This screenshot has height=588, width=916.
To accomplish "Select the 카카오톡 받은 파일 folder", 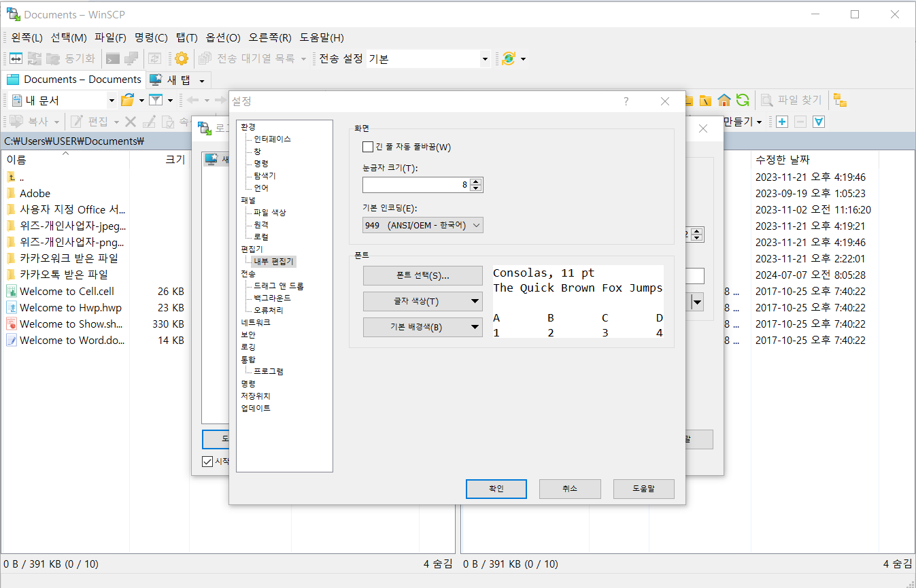I will coord(64,275).
